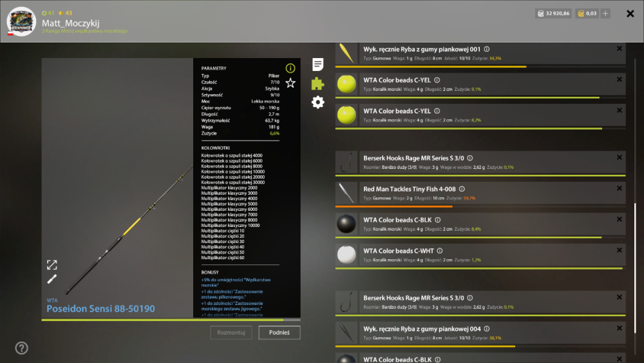Select WTA Color beads C-WHT thumbnail
The height and width of the screenshot is (363, 644).
(346, 255)
